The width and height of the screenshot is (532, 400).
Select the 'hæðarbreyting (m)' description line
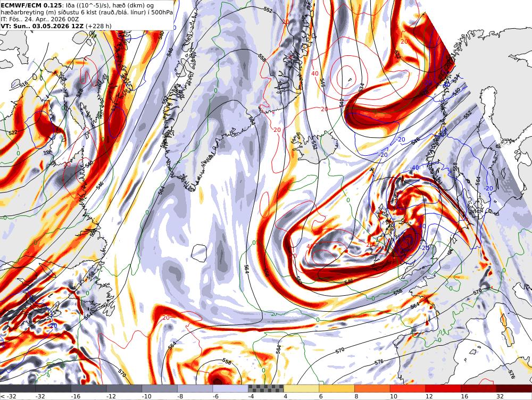click(x=87, y=13)
